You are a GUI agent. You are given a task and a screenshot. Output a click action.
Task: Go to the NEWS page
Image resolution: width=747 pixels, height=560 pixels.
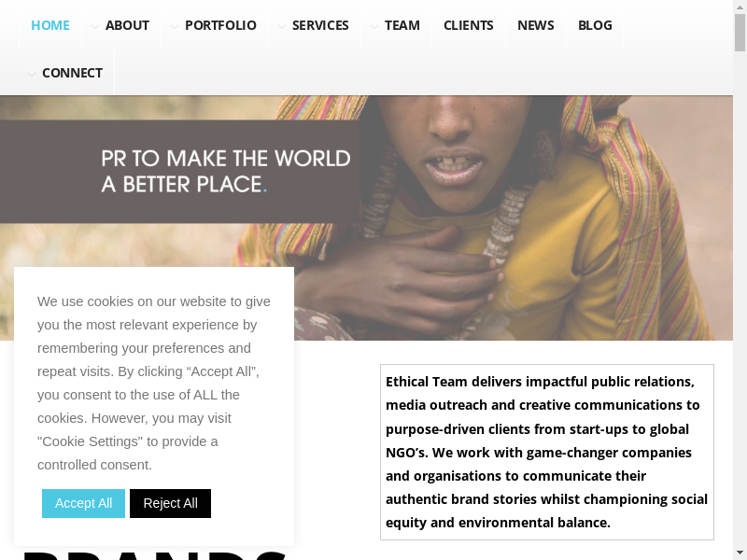coord(535,25)
